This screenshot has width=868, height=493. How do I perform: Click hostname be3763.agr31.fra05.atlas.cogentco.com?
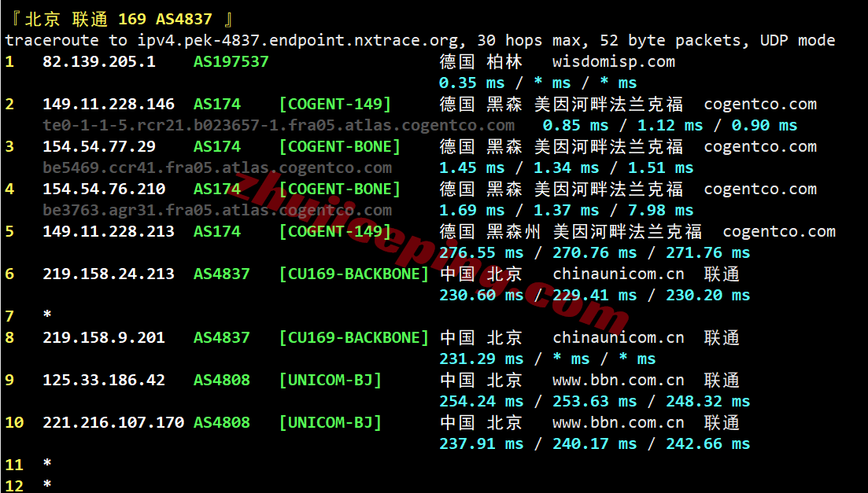click(x=217, y=210)
